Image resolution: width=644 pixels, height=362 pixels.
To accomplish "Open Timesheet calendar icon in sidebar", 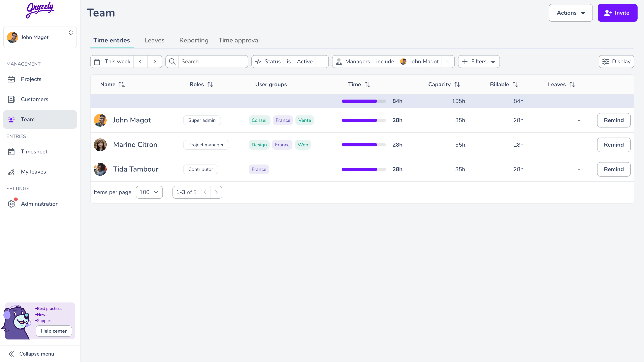I will tap(11, 152).
